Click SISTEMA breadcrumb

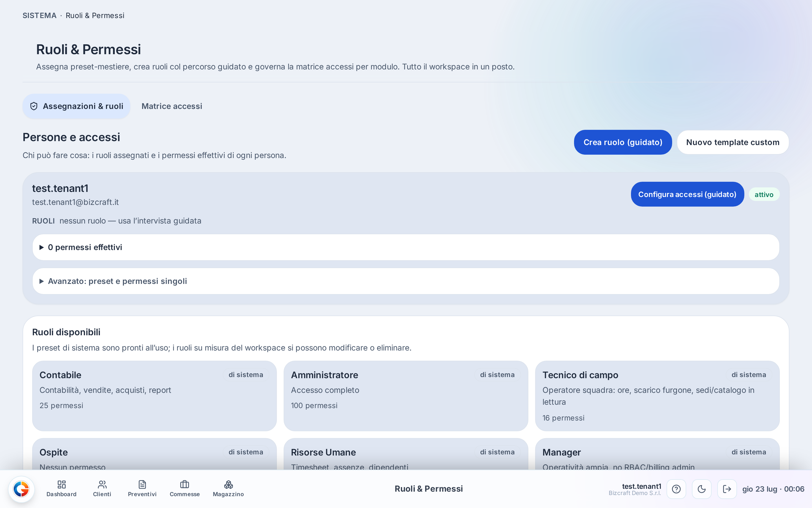click(39, 16)
